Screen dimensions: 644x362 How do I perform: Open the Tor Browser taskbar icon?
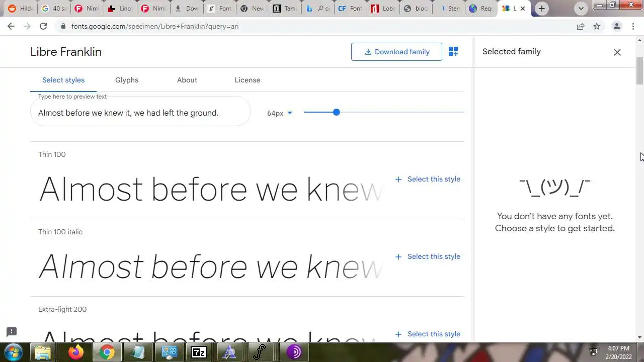point(293,352)
